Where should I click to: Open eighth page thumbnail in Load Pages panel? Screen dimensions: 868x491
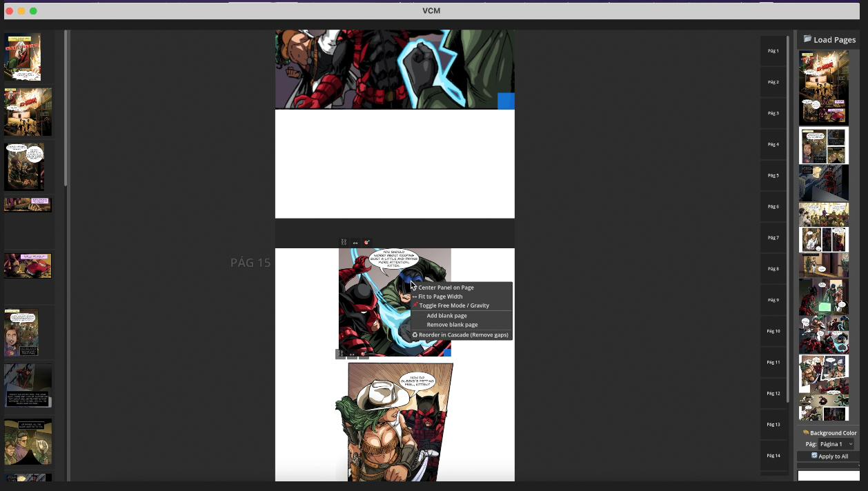[x=824, y=334]
